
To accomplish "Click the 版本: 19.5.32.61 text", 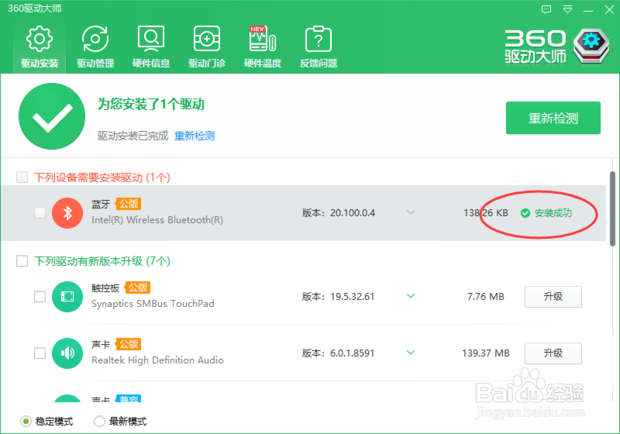I will tap(338, 296).
